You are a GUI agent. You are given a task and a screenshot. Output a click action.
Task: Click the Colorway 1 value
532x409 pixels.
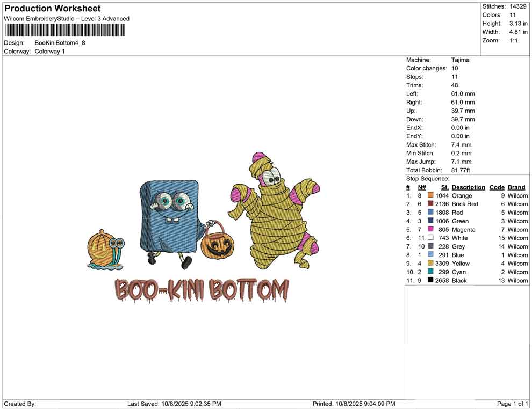point(49,51)
